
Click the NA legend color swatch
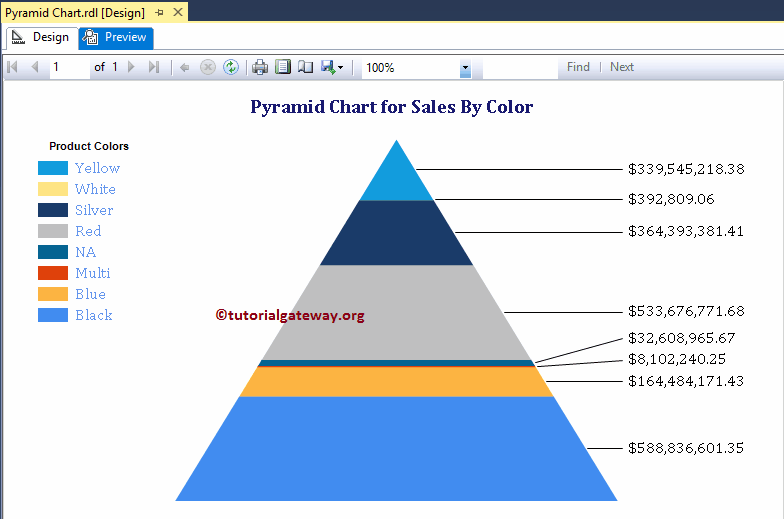53,252
